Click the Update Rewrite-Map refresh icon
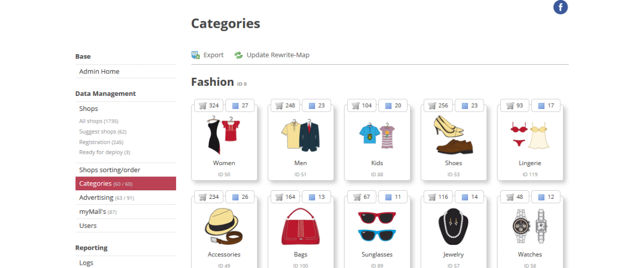This screenshot has height=268, width=644. point(239,55)
